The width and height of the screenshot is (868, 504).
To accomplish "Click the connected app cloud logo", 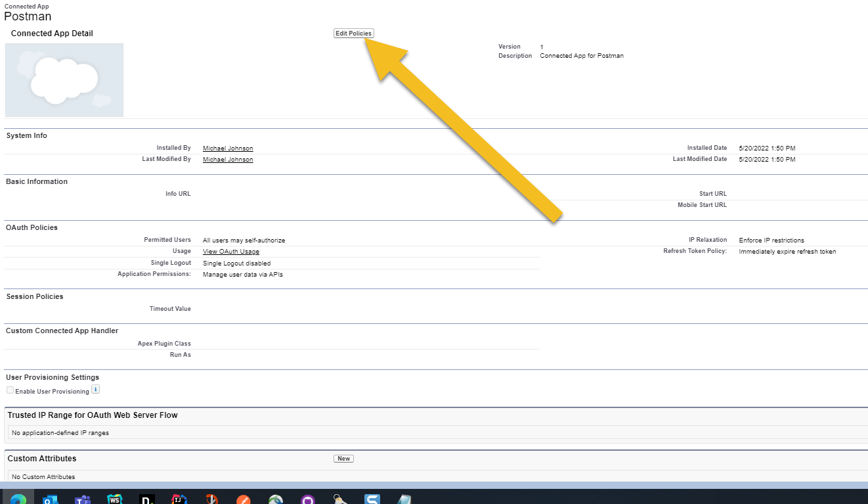I will [64, 80].
